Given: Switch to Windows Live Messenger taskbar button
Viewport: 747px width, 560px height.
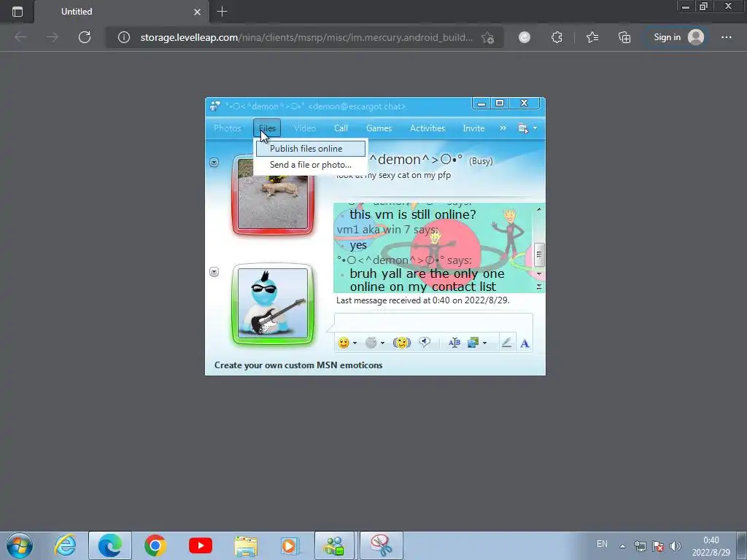Looking at the screenshot, I should 334,545.
